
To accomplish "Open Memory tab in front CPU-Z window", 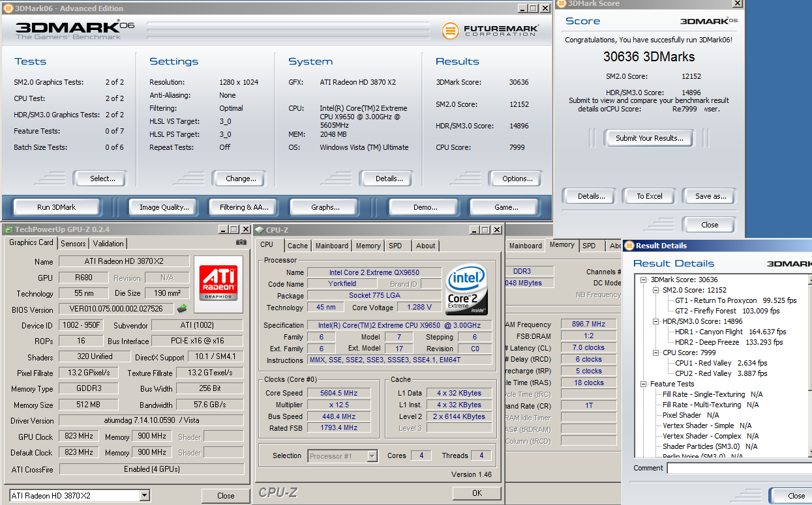I will pyautogui.click(x=368, y=246).
